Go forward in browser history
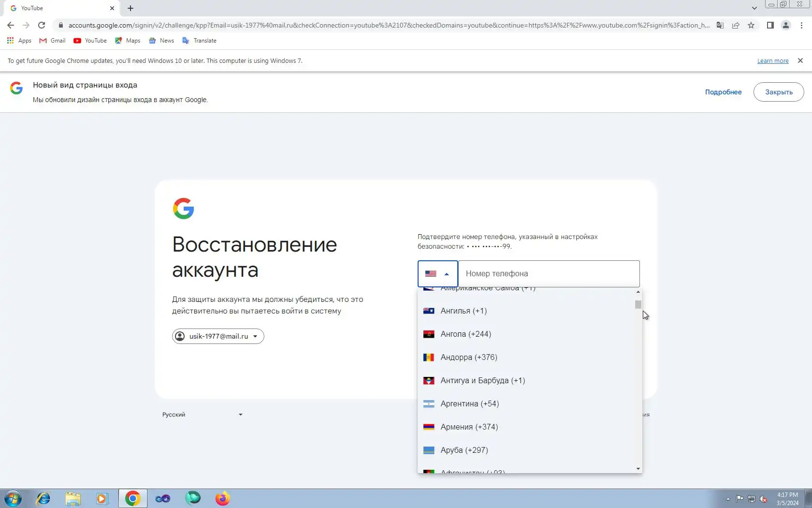 point(26,25)
